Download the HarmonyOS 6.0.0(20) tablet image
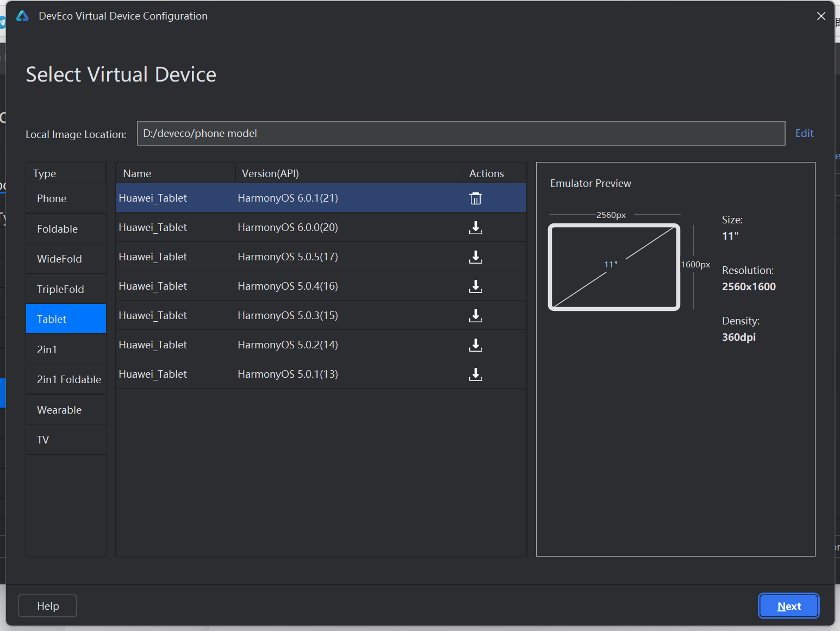Viewport: 840px width, 631px height. tap(476, 228)
